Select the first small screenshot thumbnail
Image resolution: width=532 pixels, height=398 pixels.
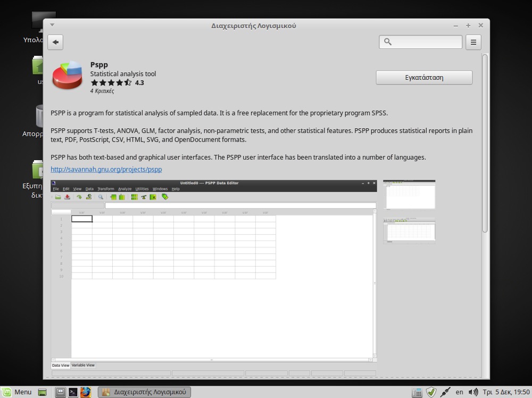[x=409, y=195]
